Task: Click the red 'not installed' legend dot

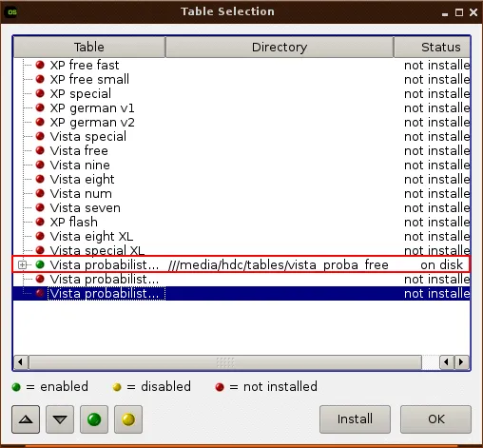Action: (x=220, y=387)
